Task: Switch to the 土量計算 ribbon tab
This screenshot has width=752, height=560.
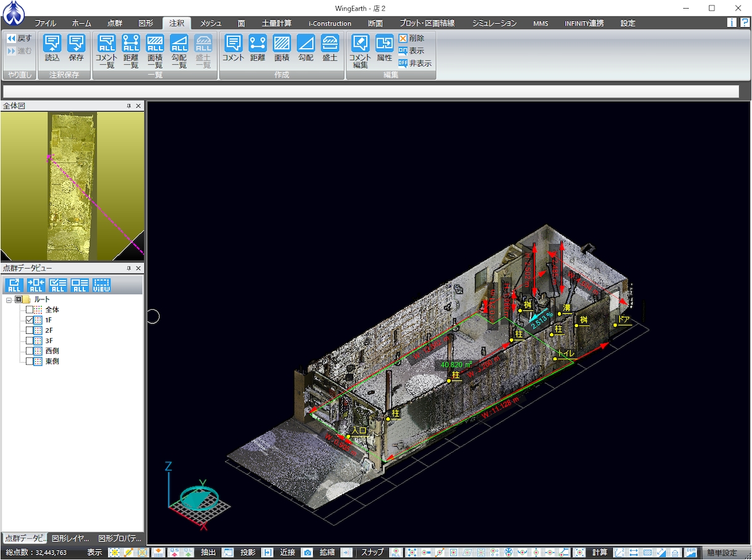Action: [277, 23]
